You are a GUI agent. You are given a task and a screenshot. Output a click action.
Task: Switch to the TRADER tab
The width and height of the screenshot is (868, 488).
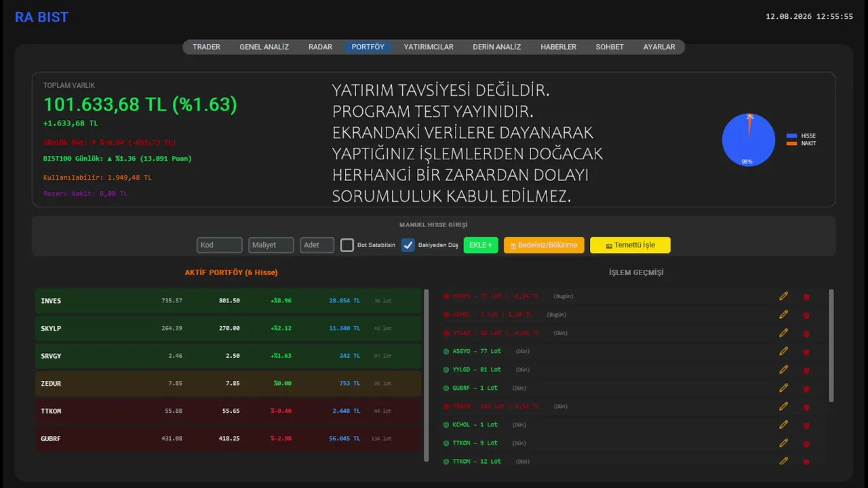(x=206, y=47)
